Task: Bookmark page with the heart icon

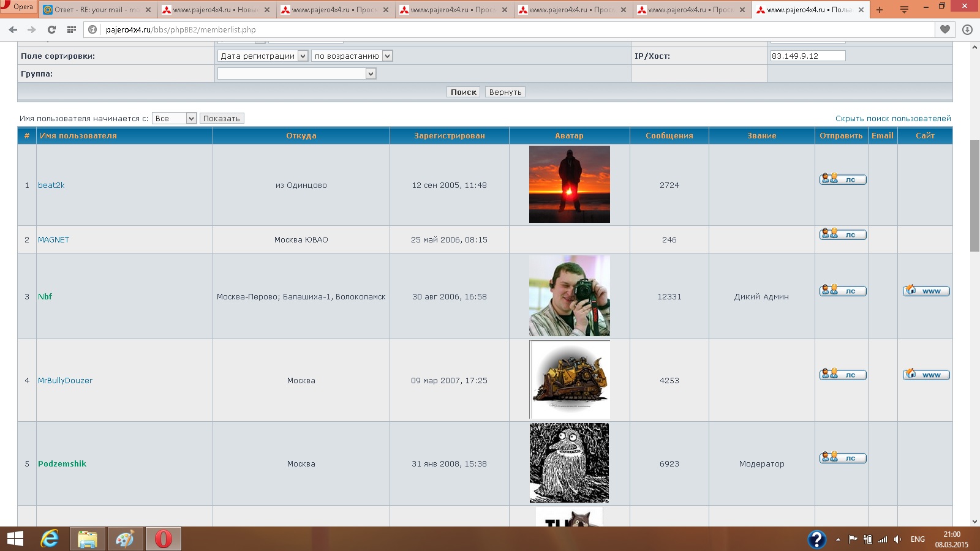Action: coord(945,29)
